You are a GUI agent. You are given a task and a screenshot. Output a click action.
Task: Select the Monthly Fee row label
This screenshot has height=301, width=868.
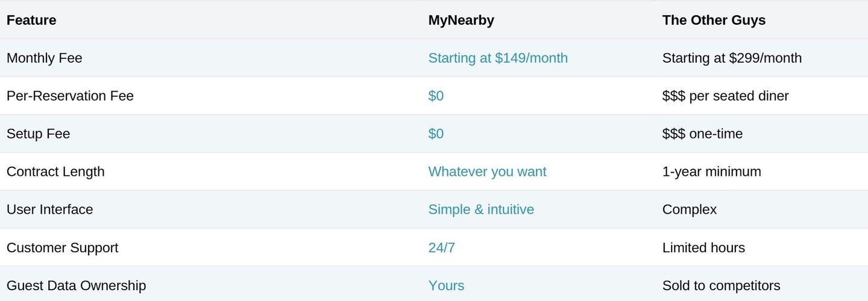pos(45,58)
